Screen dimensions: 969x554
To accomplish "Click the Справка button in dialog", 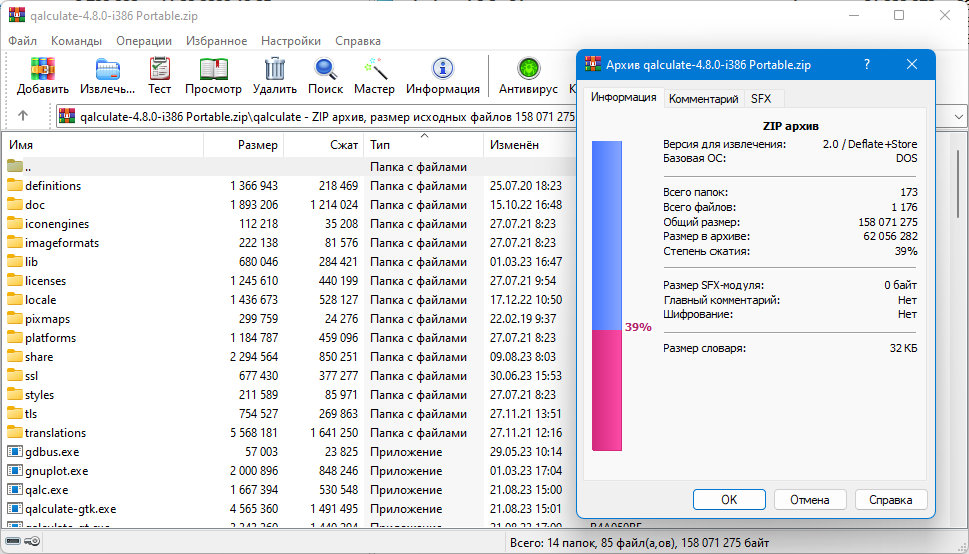I will (x=889, y=499).
